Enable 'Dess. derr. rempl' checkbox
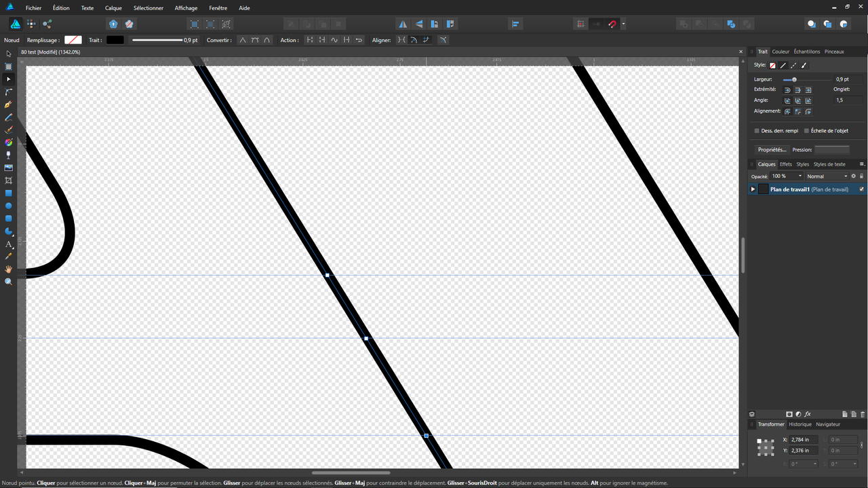This screenshot has width=868, height=488. 757,131
